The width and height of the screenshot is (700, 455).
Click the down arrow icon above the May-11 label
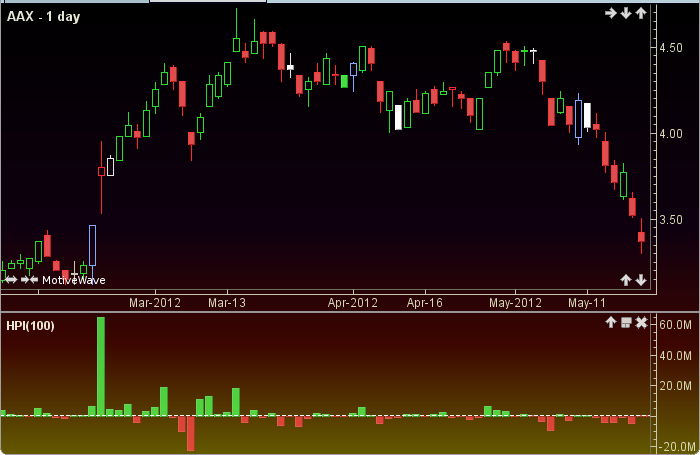click(641, 280)
